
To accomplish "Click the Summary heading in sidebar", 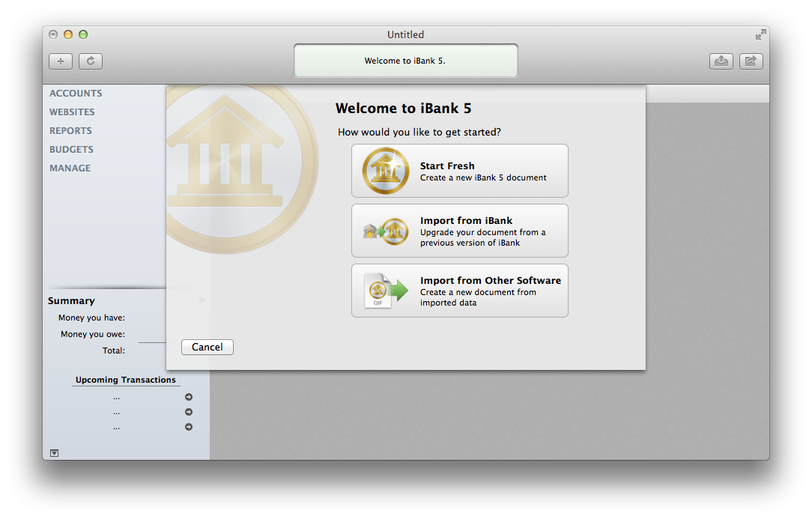I will point(71,301).
